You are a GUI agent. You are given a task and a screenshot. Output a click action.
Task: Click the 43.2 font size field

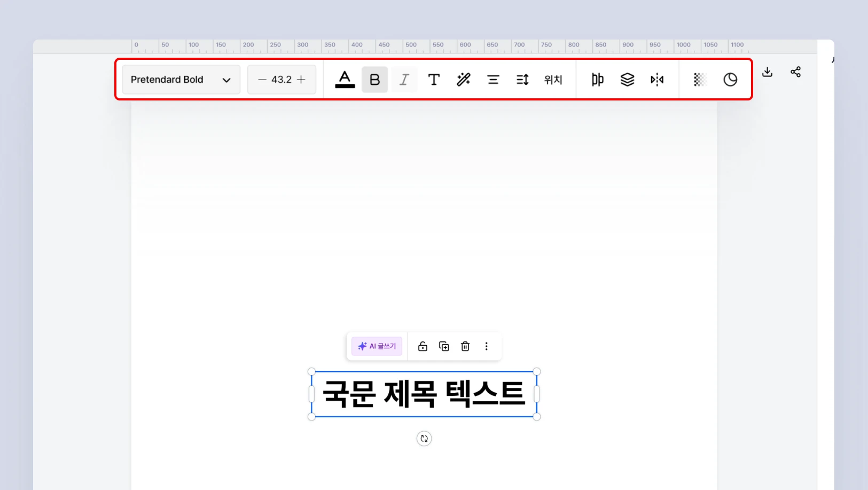(281, 80)
